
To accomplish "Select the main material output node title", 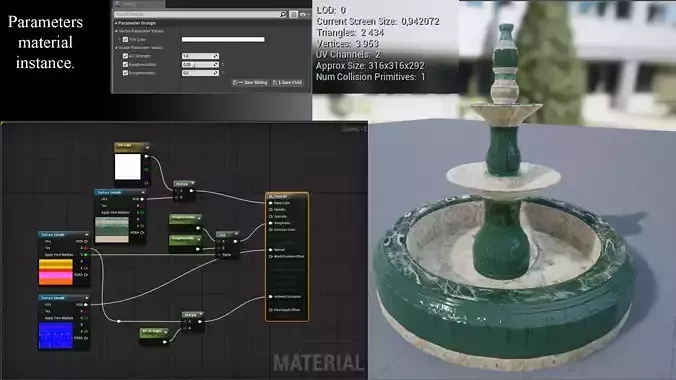I will click(x=286, y=196).
